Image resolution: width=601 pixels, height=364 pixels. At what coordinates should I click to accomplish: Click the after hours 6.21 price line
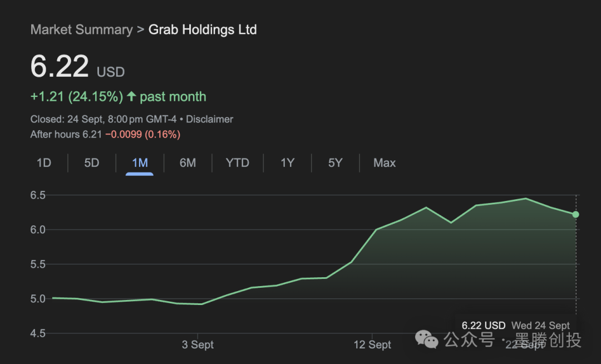click(x=105, y=134)
